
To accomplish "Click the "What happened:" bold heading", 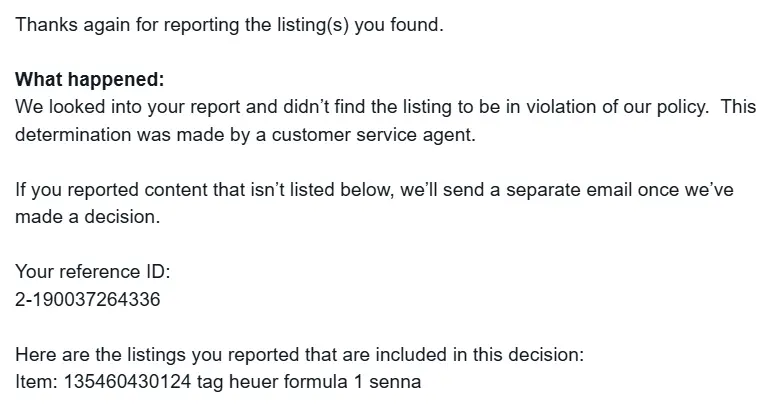I will point(90,79).
